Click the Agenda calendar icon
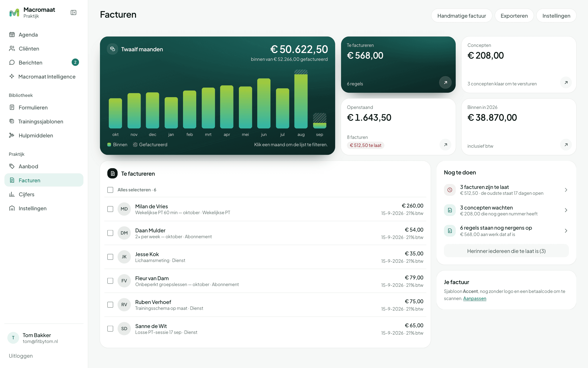588x368 pixels. coord(12,35)
